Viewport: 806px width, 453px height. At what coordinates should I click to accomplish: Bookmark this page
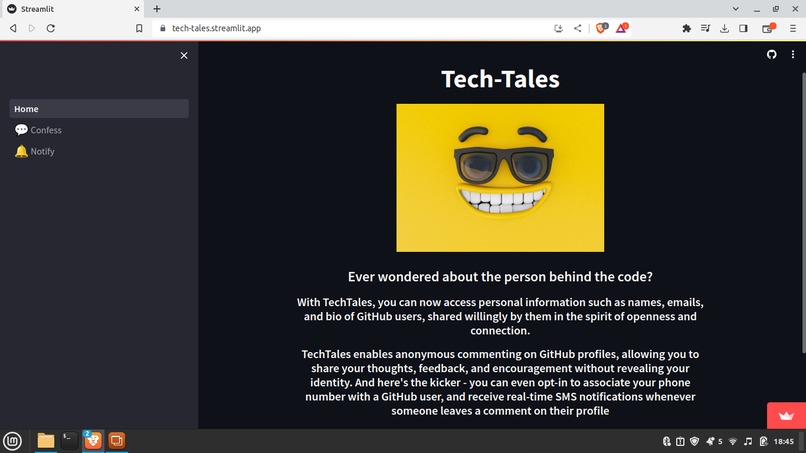(139, 28)
